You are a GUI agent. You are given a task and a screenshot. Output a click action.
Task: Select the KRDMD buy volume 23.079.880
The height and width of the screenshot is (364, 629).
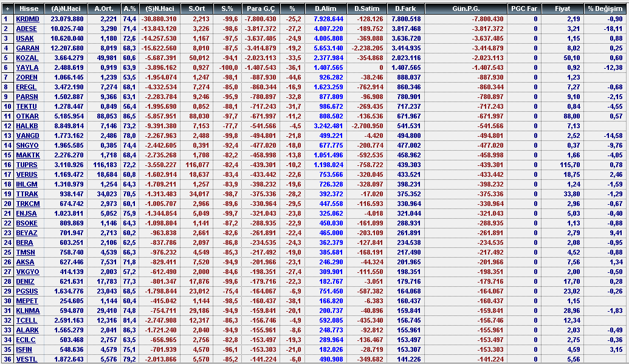[67, 19]
